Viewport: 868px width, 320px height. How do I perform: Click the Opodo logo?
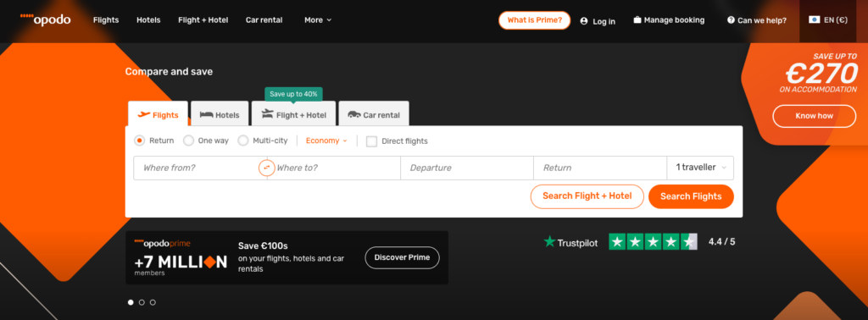tap(46, 19)
